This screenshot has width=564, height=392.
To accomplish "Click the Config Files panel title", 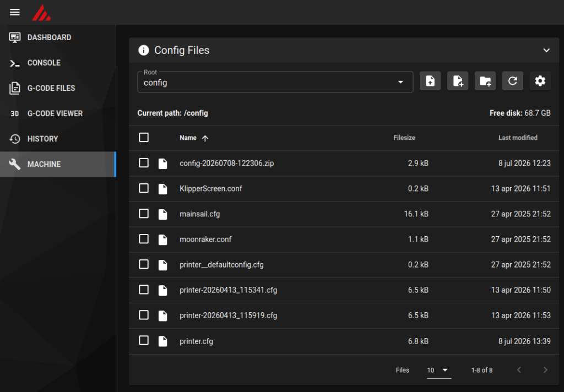I will [x=182, y=50].
